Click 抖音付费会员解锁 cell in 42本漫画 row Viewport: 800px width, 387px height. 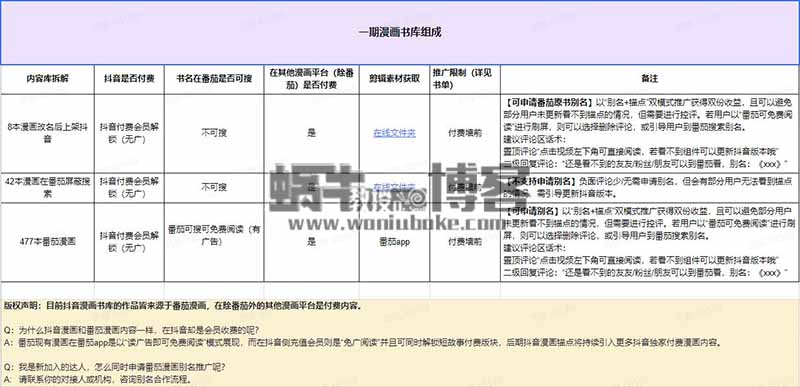click(x=129, y=188)
